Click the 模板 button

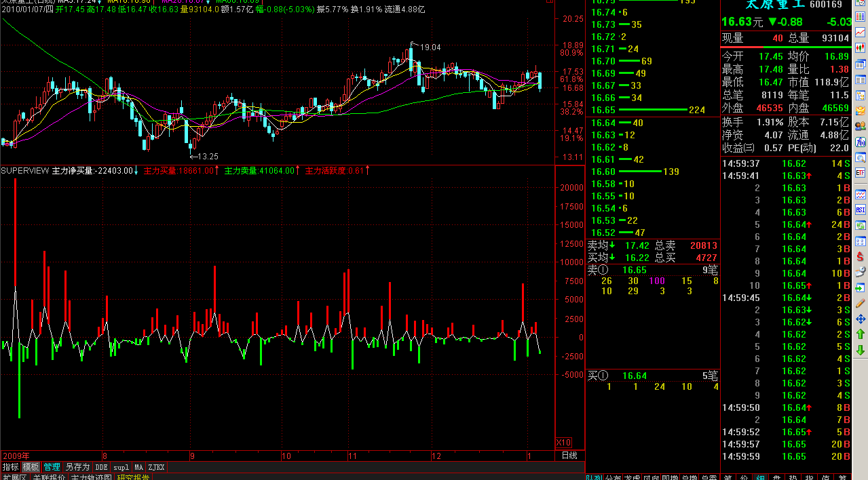tap(31, 467)
